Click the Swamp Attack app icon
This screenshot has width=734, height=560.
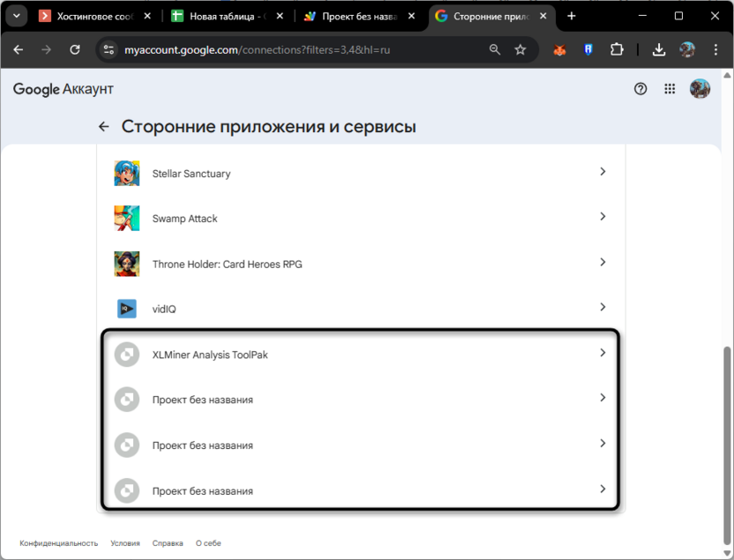pos(126,217)
